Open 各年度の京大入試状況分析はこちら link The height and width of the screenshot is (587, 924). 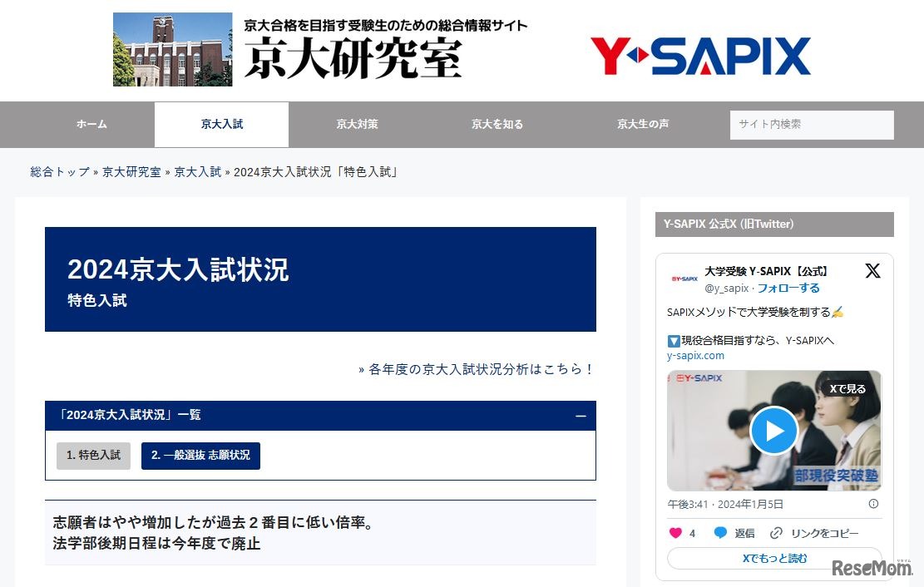(477, 369)
